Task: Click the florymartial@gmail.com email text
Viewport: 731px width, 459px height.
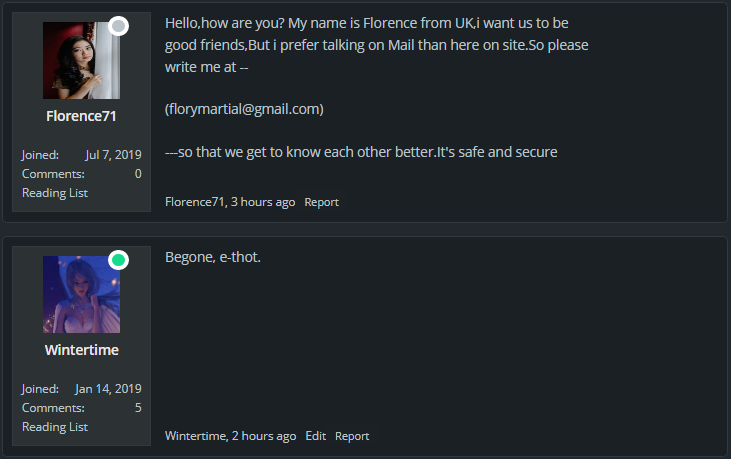Action: [x=244, y=109]
